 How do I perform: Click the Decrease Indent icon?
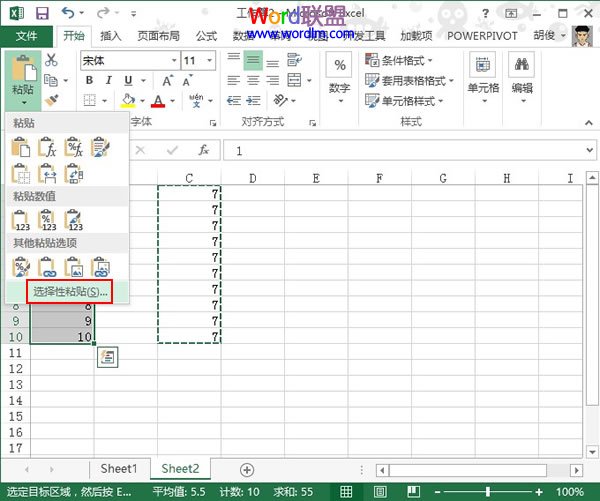point(233,101)
